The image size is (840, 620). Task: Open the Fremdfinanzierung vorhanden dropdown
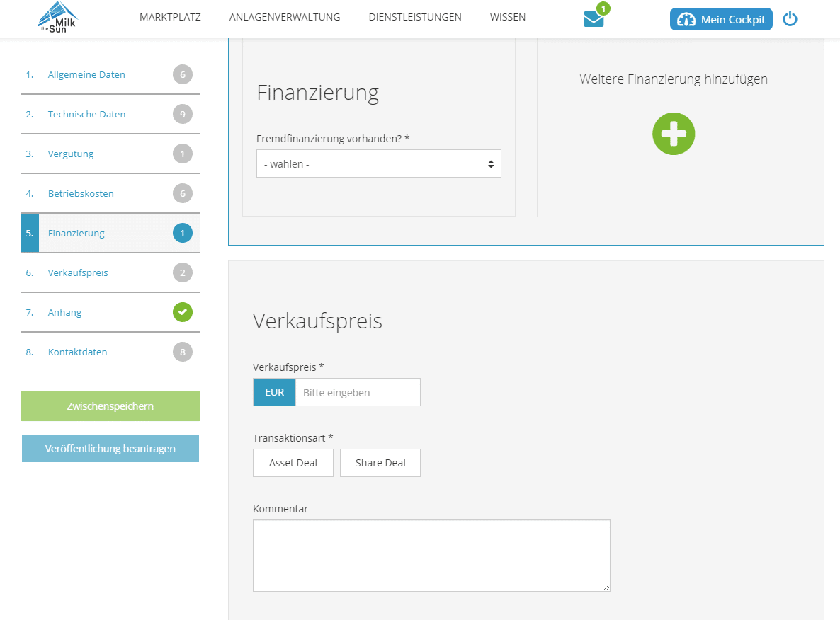click(x=378, y=163)
